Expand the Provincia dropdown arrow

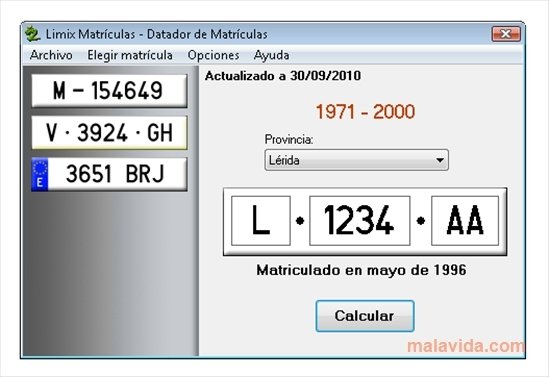[440, 160]
